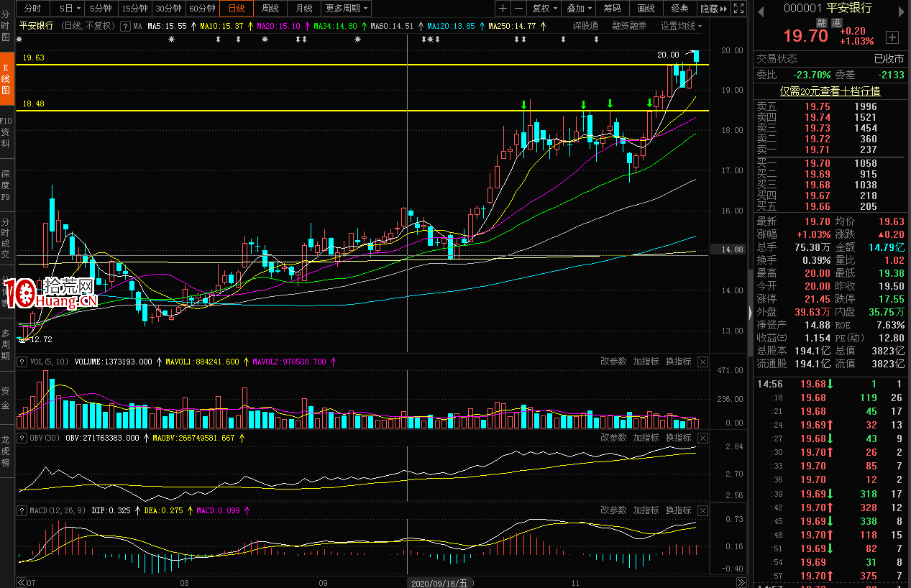Viewport: 911px width, 588px height.
Task: Open the 设置均线 moving average dropdown
Action: point(681,26)
